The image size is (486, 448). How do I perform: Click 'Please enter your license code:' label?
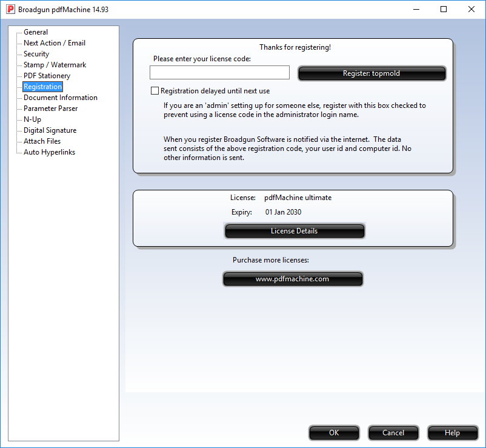click(x=202, y=59)
